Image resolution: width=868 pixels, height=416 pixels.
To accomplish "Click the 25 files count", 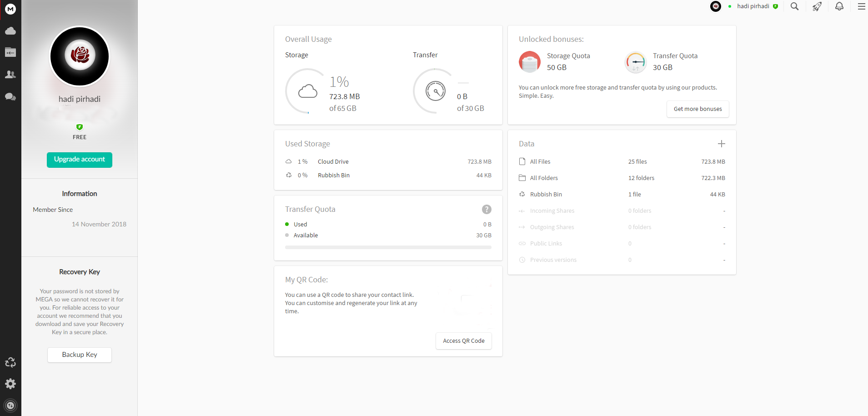I will (637, 162).
